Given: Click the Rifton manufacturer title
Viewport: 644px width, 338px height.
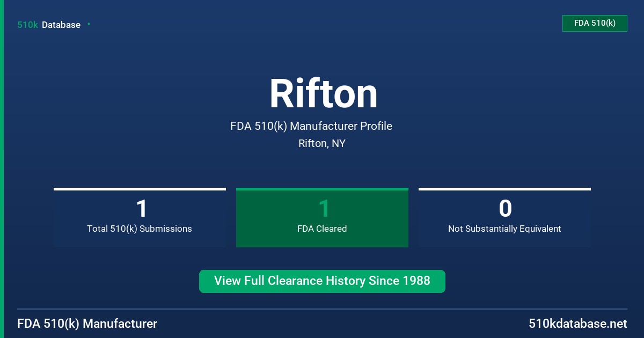Looking at the screenshot, I should (323, 93).
